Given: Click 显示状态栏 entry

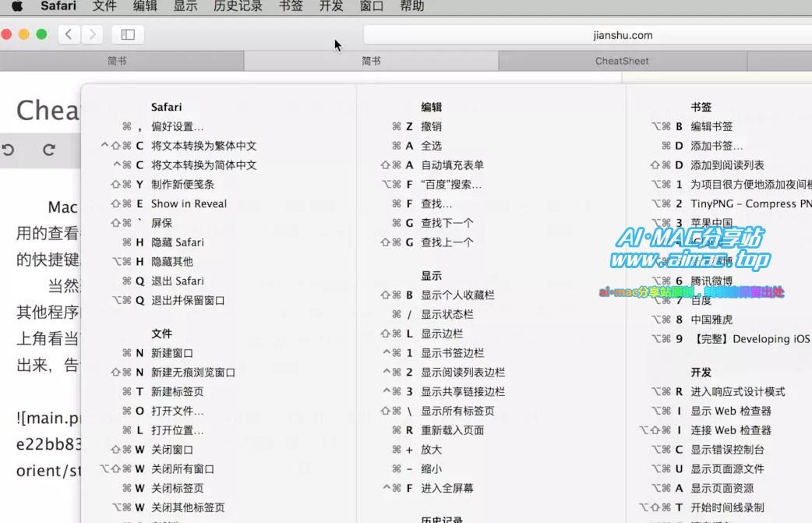Looking at the screenshot, I should (447, 314).
